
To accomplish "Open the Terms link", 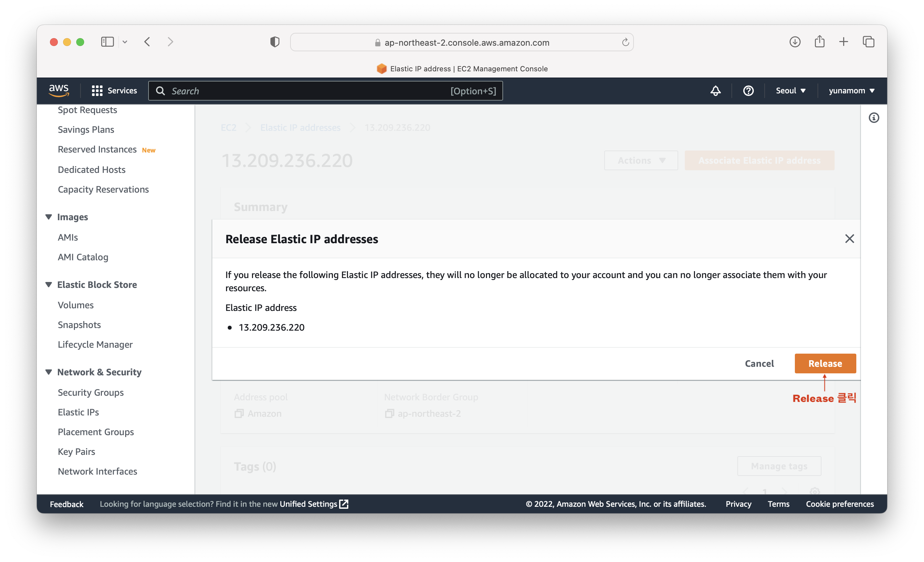I will pos(778,504).
